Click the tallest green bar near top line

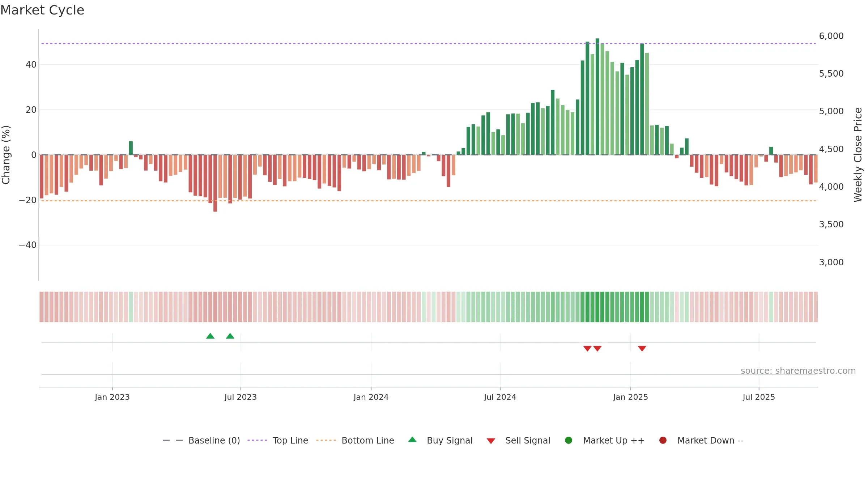(x=597, y=97)
